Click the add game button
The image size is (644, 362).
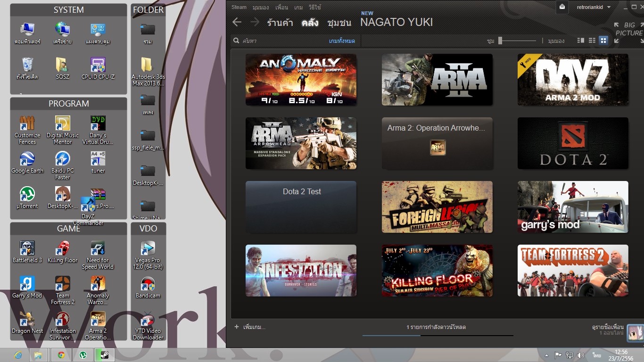point(250,327)
